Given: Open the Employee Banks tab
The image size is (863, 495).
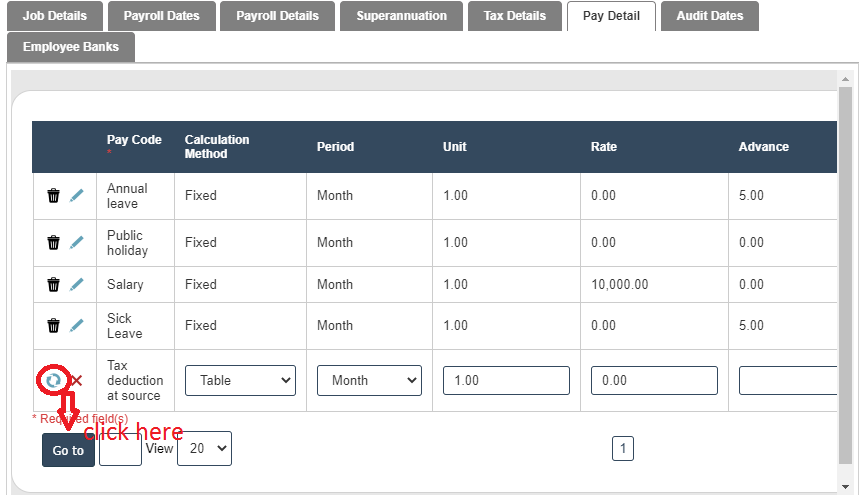Looking at the screenshot, I should (x=70, y=47).
